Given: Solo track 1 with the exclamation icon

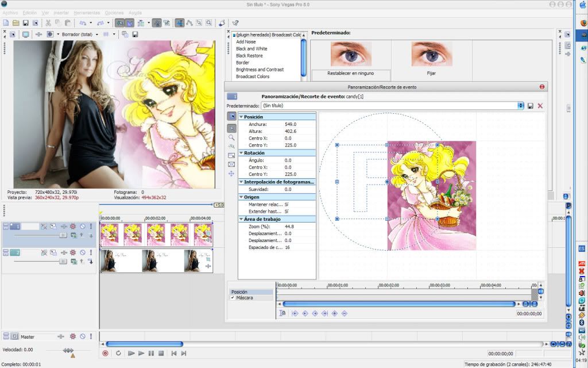Looking at the screenshot, I should point(91,227).
